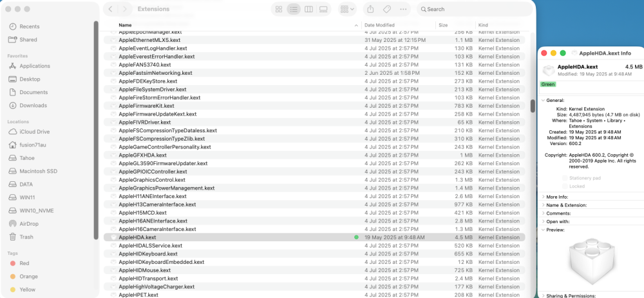Select AppleHPET.kext in the list

[x=314, y=295]
